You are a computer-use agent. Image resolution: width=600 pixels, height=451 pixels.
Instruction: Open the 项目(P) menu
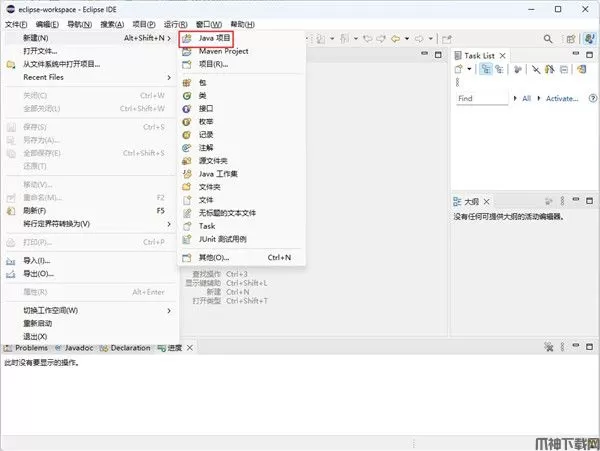(x=144, y=24)
